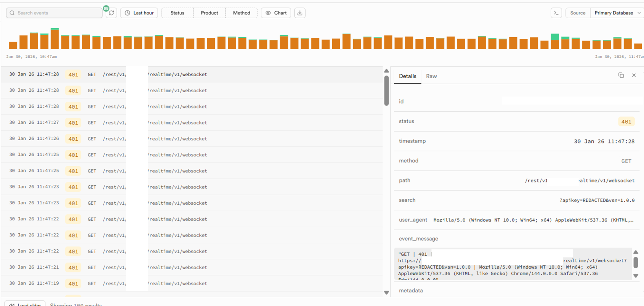Image resolution: width=644 pixels, height=306 pixels.
Task: Open the log row timestamped 11:47:26
Action: tap(192, 139)
